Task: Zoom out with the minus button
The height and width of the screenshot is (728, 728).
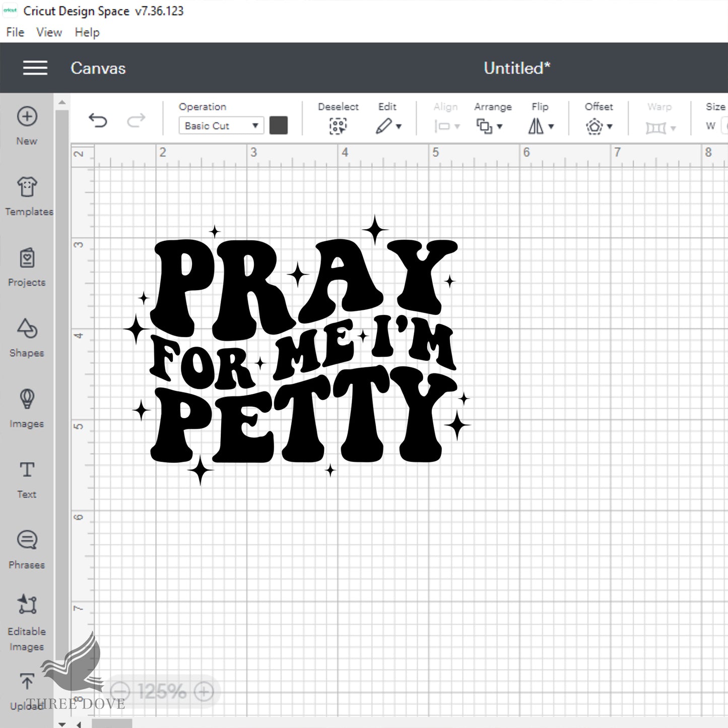Action: coord(120,691)
